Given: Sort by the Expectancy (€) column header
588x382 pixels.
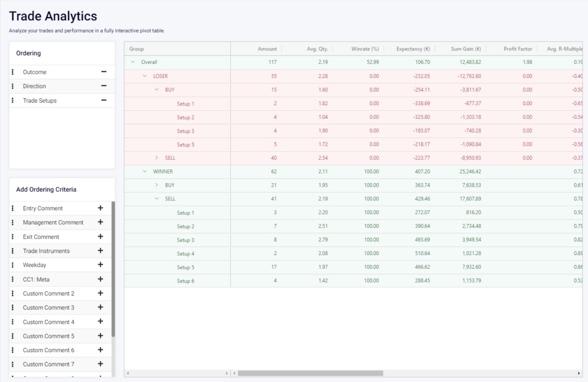Looking at the screenshot, I should click(x=413, y=49).
